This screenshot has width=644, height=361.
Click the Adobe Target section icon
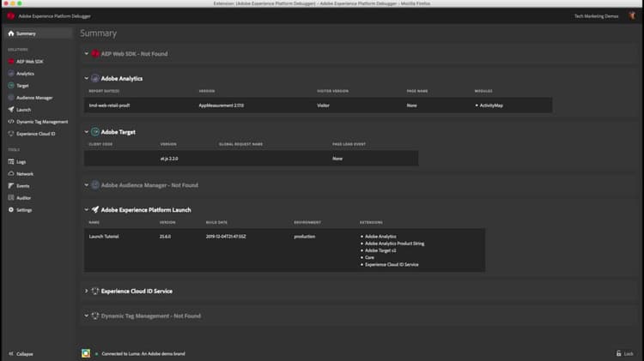point(95,132)
